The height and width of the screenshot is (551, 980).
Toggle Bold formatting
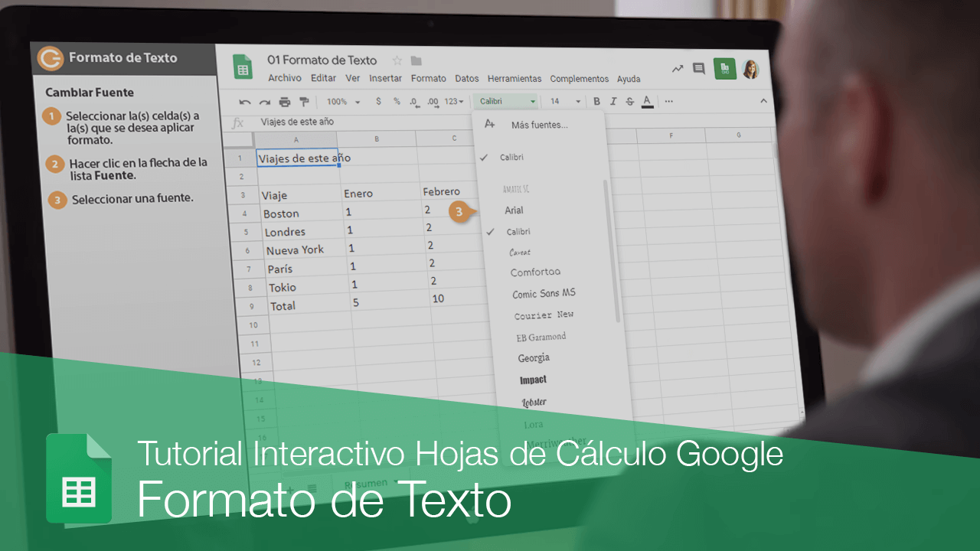[x=596, y=101]
